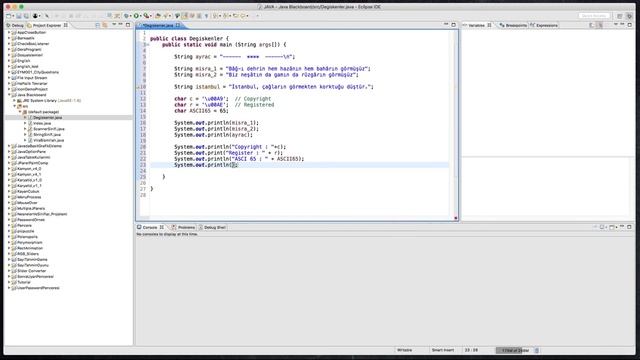Select the Slider Converter project
640x360 pixels.
[31, 271]
